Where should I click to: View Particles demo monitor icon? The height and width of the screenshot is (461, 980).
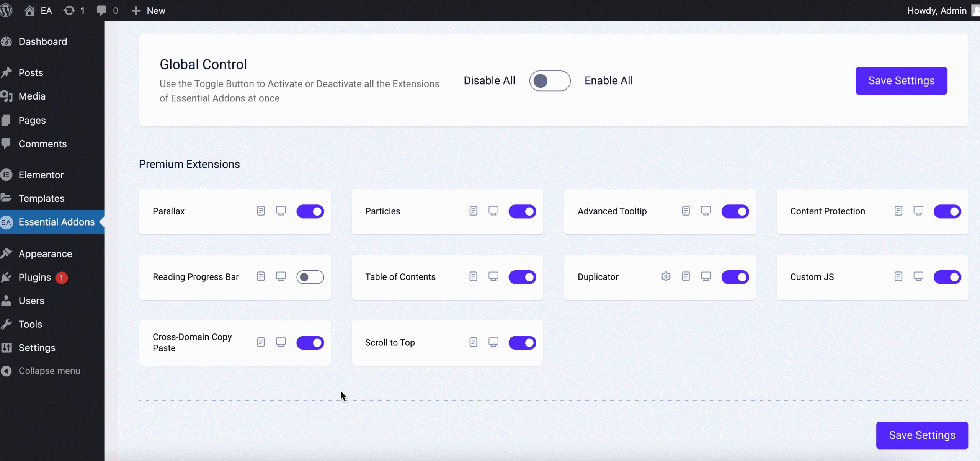493,211
